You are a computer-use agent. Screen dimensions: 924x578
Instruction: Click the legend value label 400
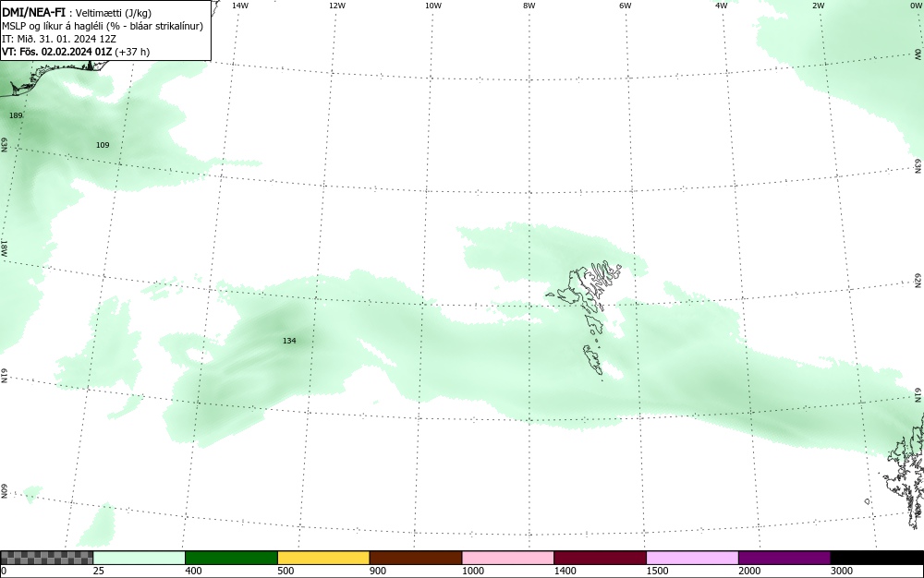pyautogui.click(x=193, y=571)
